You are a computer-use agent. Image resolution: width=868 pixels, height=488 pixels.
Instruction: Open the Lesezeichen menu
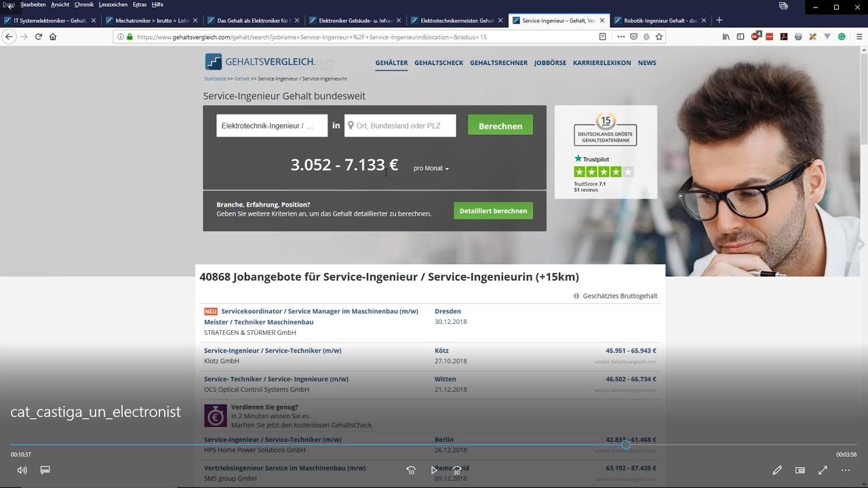[x=113, y=5]
